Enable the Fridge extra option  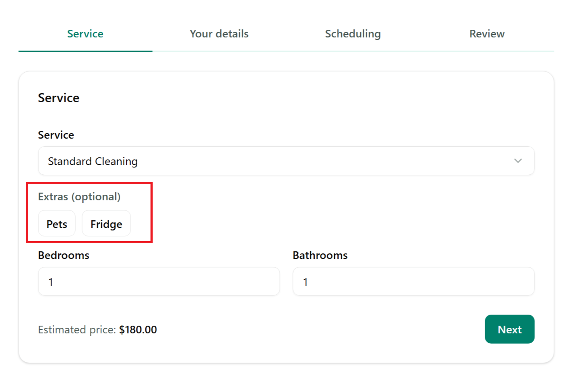click(106, 224)
